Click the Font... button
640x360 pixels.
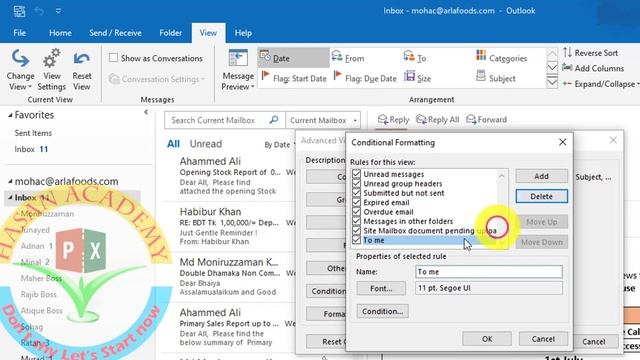[381, 288]
